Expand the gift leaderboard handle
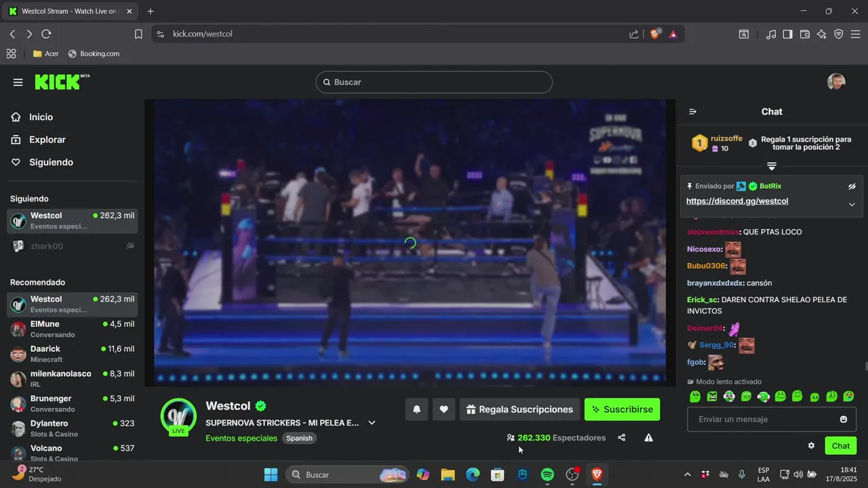 pos(772,166)
